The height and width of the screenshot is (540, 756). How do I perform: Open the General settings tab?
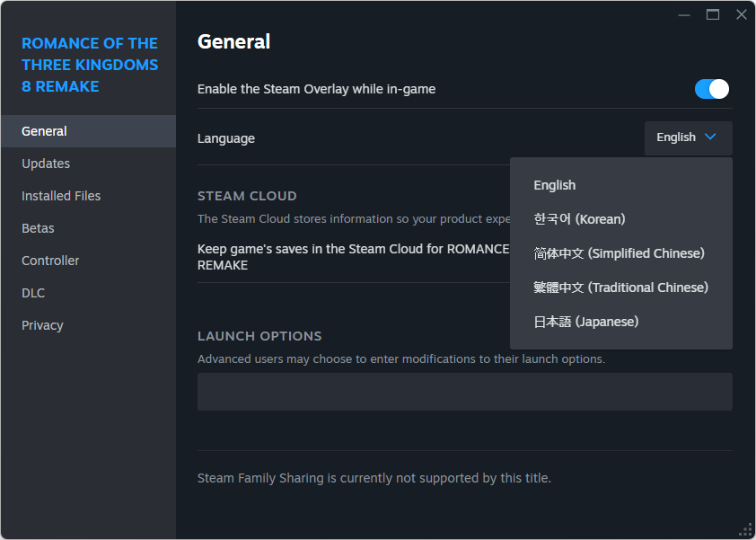(x=44, y=131)
